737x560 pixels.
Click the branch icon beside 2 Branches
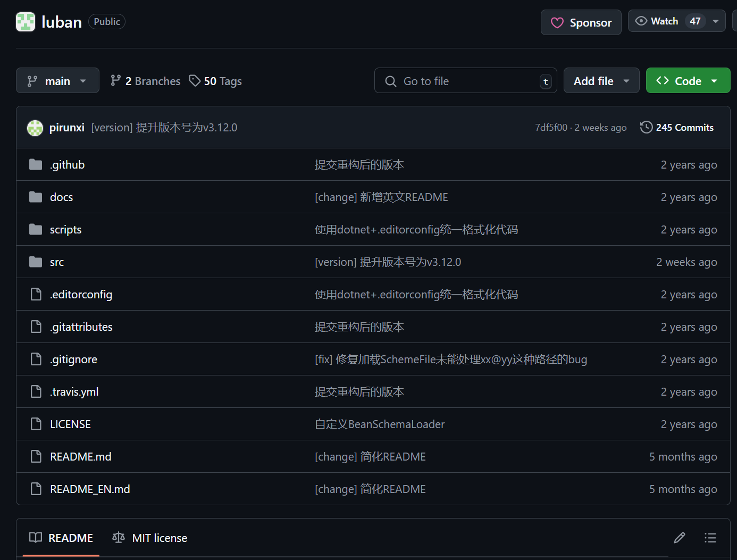[x=115, y=80]
